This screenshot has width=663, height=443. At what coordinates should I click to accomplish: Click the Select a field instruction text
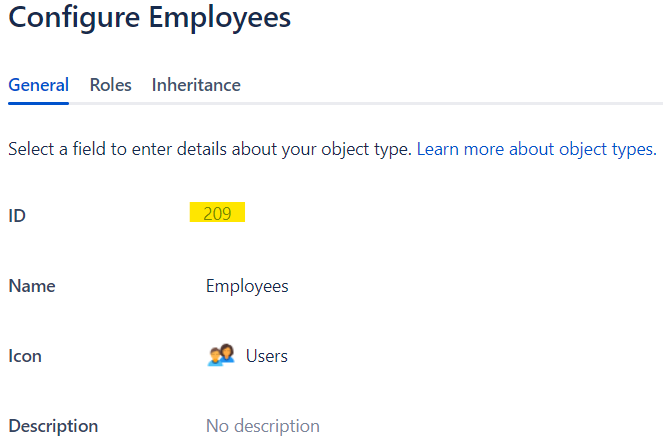(x=210, y=149)
